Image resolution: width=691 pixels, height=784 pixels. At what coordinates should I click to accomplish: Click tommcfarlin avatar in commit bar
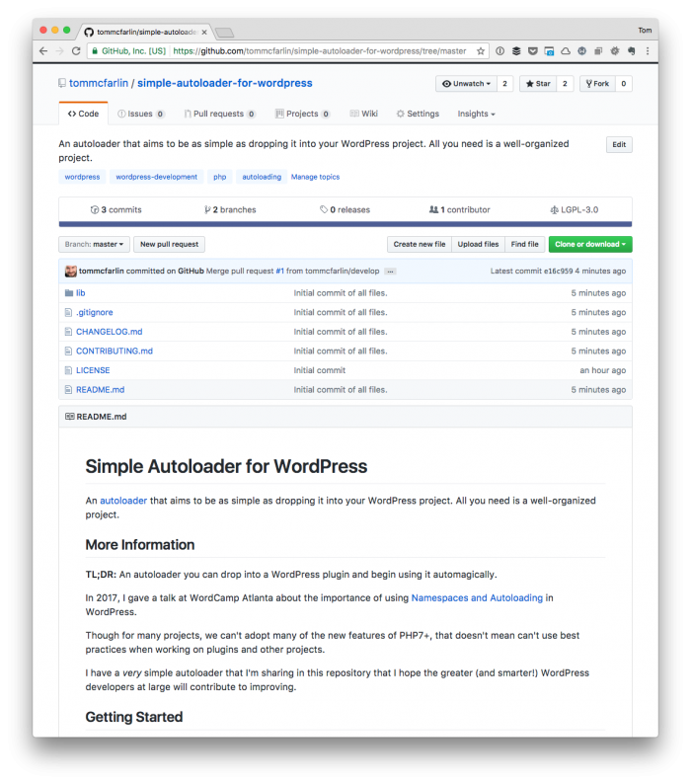(70, 271)
